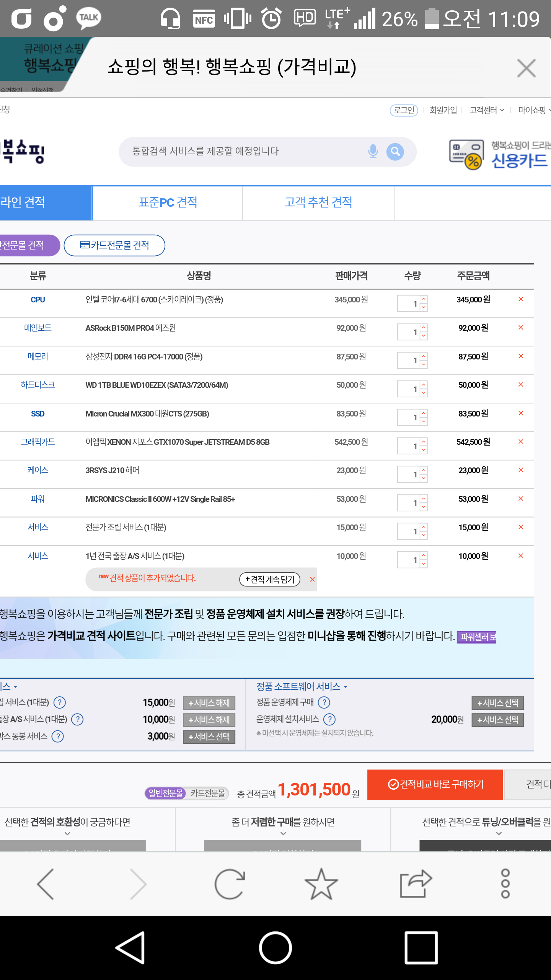The height and width of the screenshot is (980, 551).
Task: Open the browser share icon
Action: (x=415, y=884)
